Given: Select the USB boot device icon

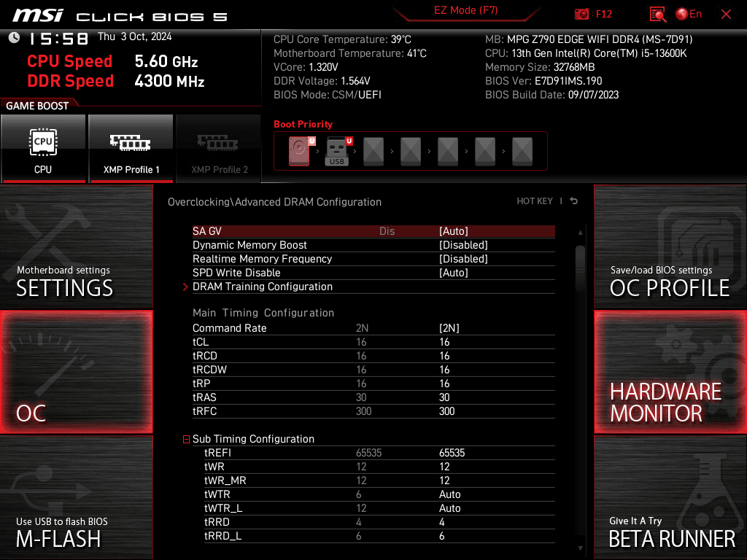Looking at the screenshot, I should pos(337,151).
